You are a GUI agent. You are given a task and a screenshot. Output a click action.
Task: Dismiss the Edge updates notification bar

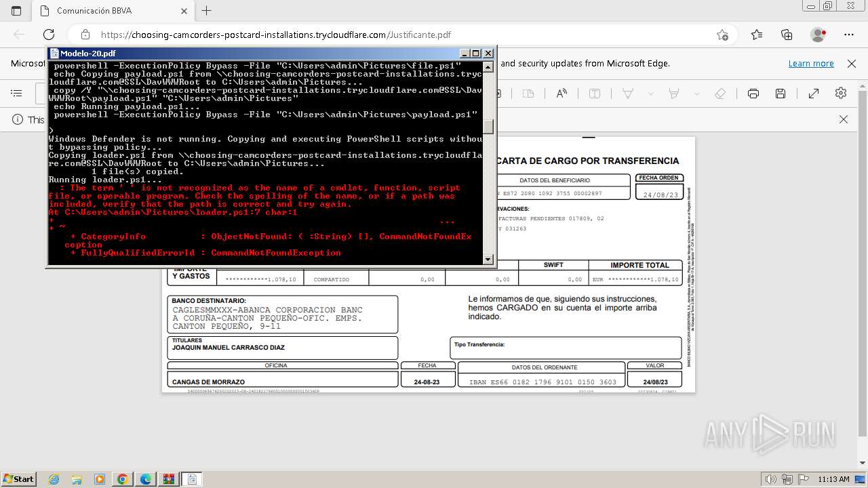pyautogui.click(x=852, y=64)
